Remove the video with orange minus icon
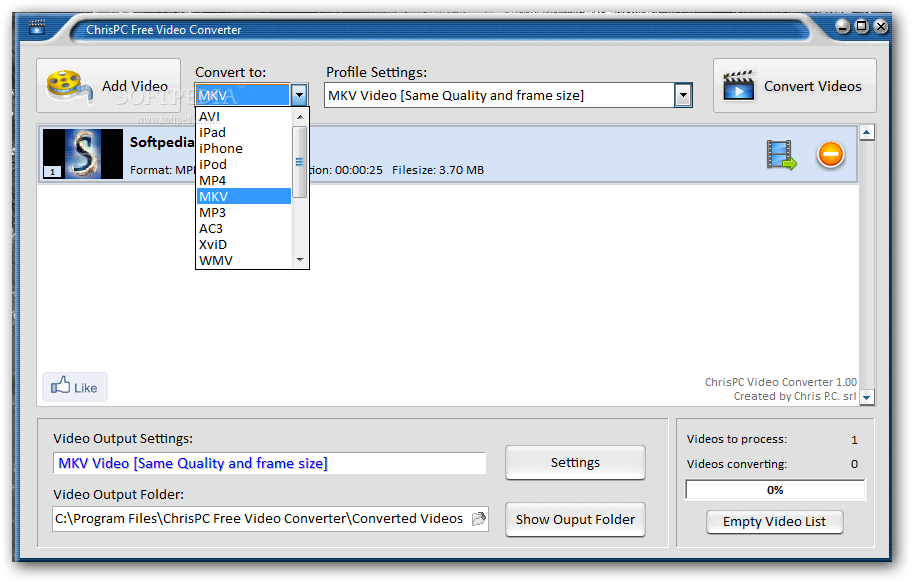The image size is (912, 582). coord(830,155)
